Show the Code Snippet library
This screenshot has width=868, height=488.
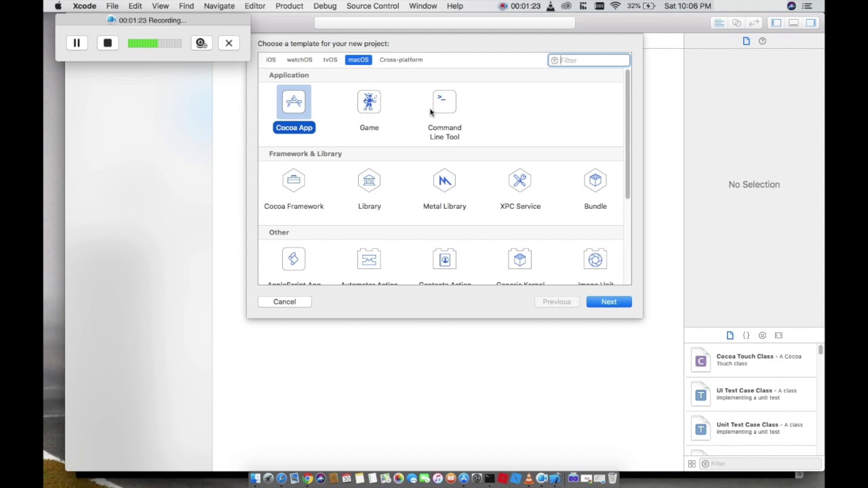(x=746, y=335)
